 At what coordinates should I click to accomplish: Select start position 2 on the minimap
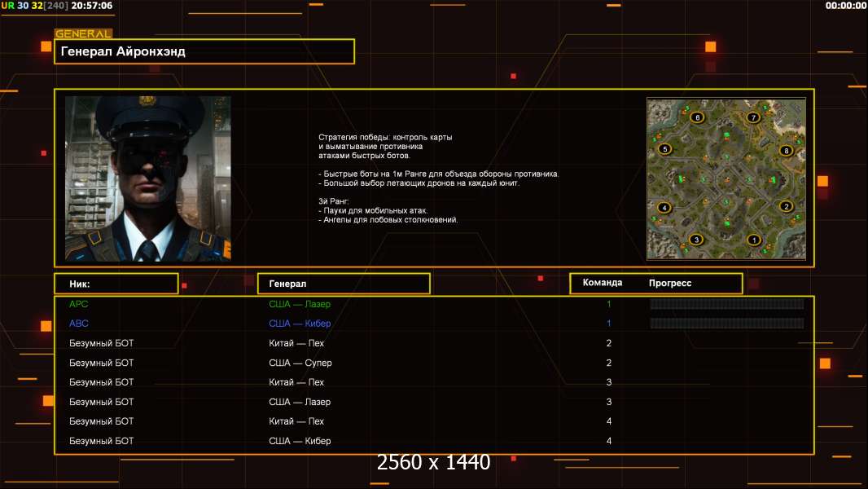pyautogui.click(x=786, y=206)
